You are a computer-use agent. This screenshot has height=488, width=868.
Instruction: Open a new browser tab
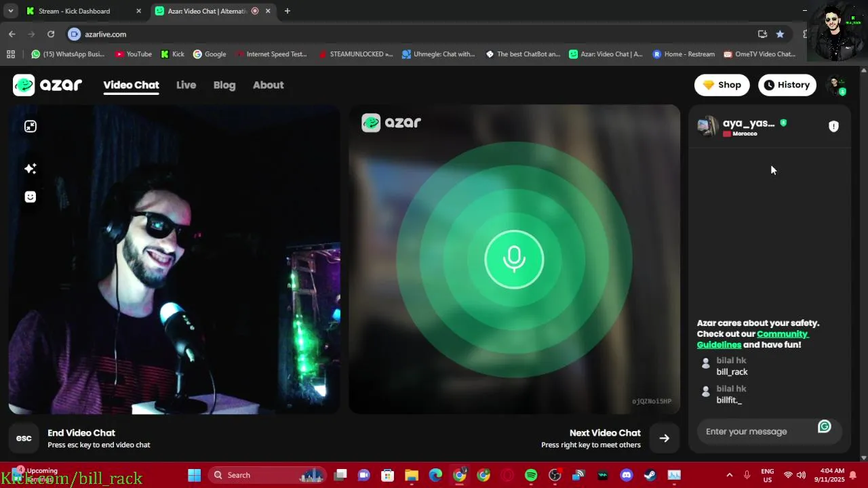coord(288,11)
